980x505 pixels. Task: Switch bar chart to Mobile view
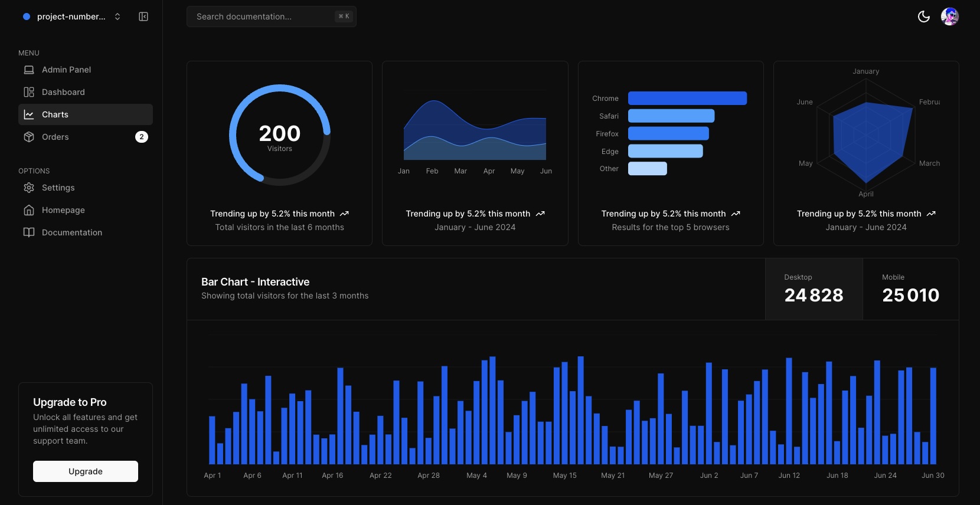point(910,289)
